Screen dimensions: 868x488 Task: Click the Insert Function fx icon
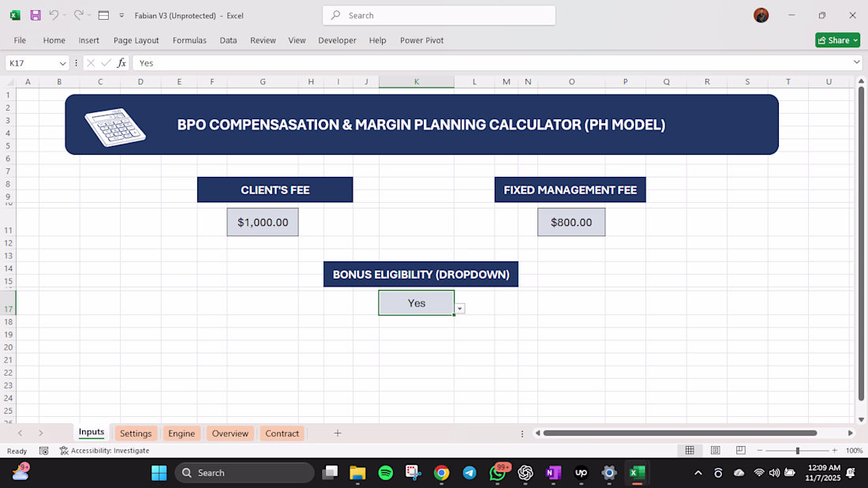[x=122, y=63]
